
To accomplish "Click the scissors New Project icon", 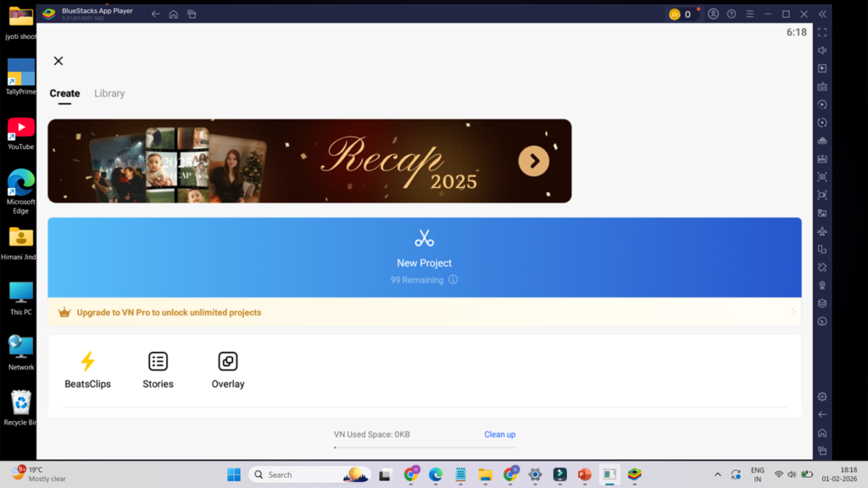I will point(424,238).
